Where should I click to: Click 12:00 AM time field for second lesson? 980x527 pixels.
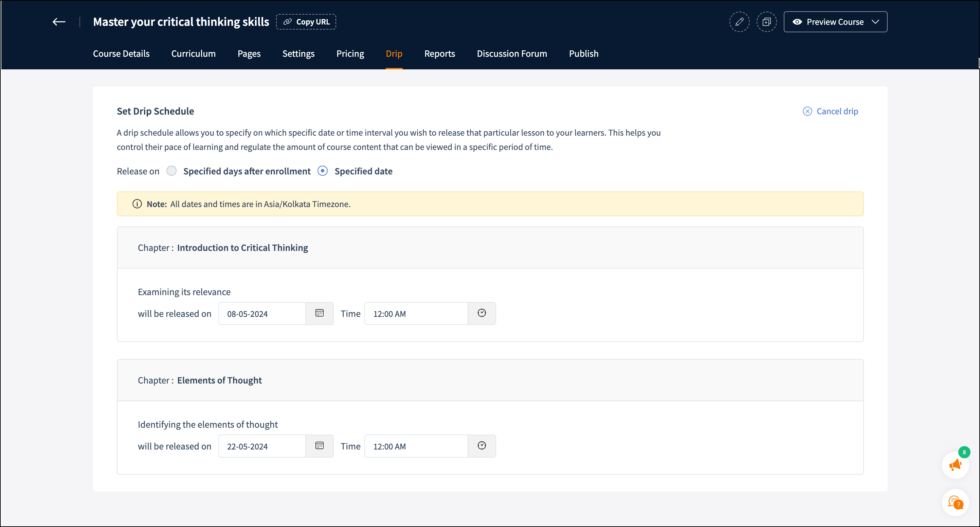tap(415, 446)
